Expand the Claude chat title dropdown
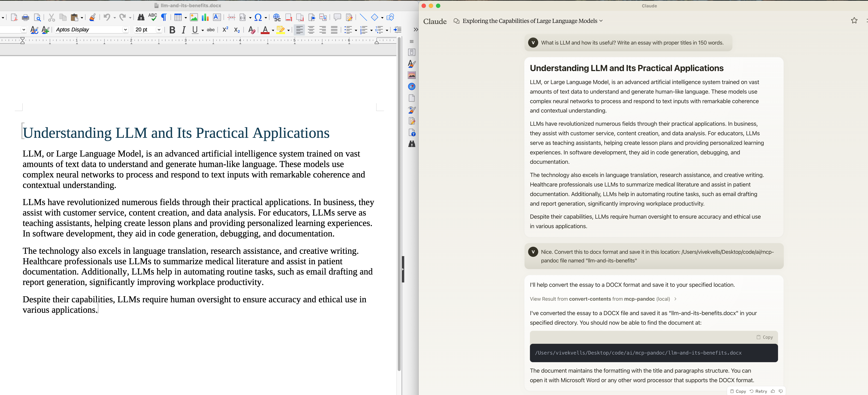The image size is (868, 395). tap(601, 21)
